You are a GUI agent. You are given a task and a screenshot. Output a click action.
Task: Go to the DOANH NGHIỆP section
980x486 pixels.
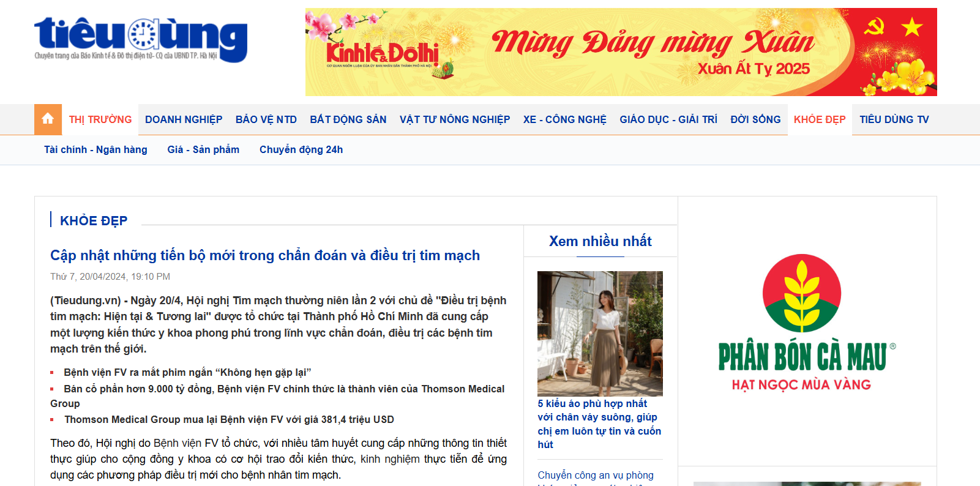pos(184,119)
